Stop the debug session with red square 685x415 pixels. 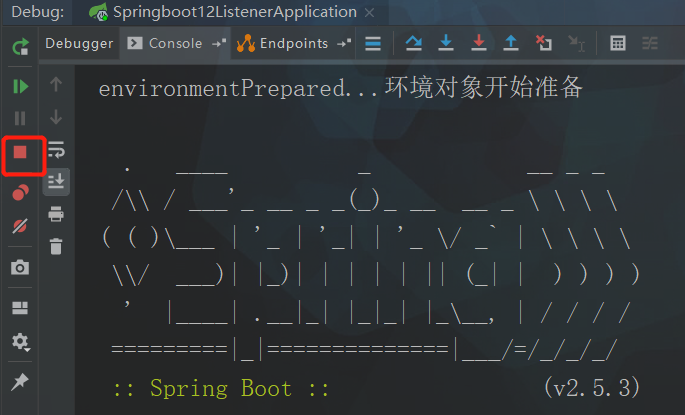(20, 152)
